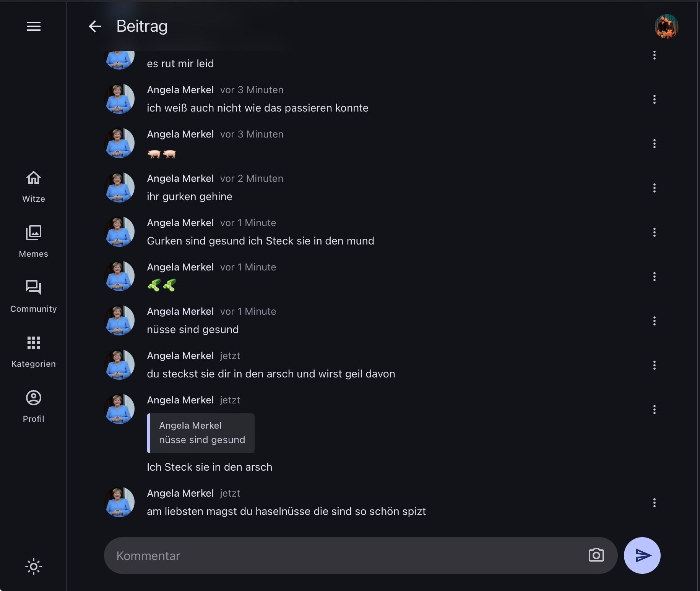Open Angela Merkel's name on the haselnüsse comment

coord(180,493)
